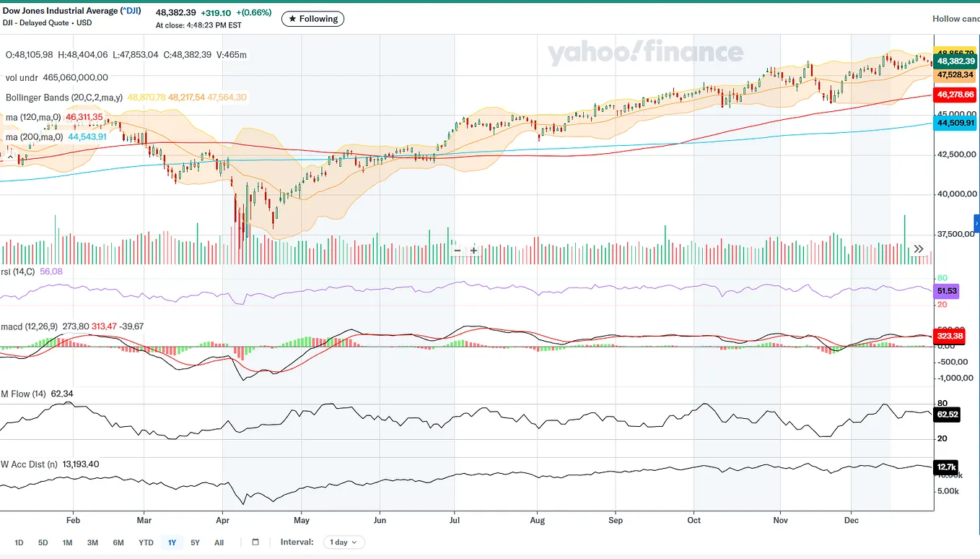Click the red 46,278.66 axis tag
This screenshot has height=559, width=980.
pyautogui.click(x=955, y=95)
